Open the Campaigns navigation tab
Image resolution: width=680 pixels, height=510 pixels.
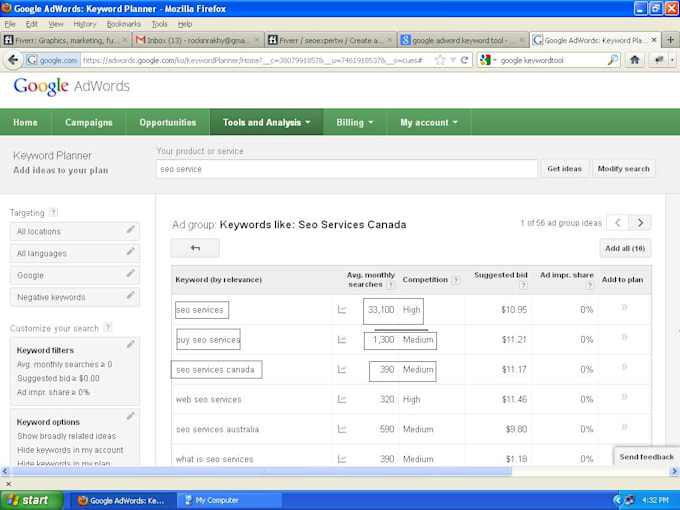pos(88,122)
